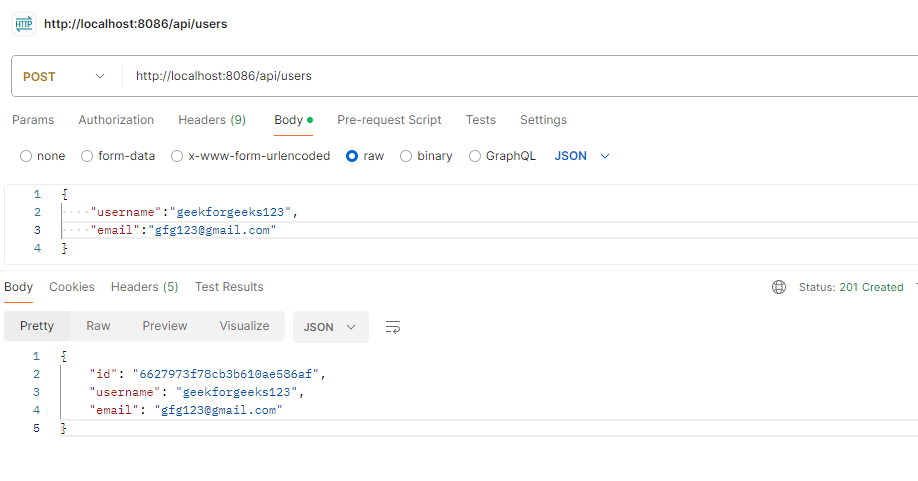Click the Visualize response button
Screen dimensions: 918x481
pos(244,326)
